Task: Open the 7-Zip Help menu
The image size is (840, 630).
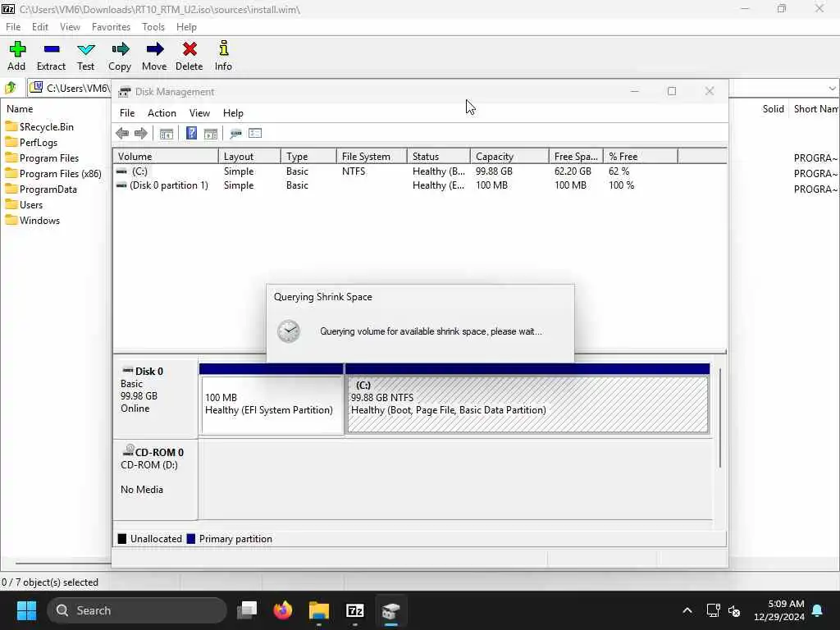Action: coord(186,27)
